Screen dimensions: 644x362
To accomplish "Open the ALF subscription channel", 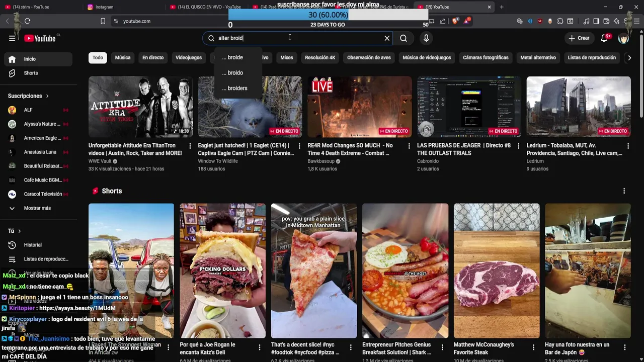I will click(38, 110).
